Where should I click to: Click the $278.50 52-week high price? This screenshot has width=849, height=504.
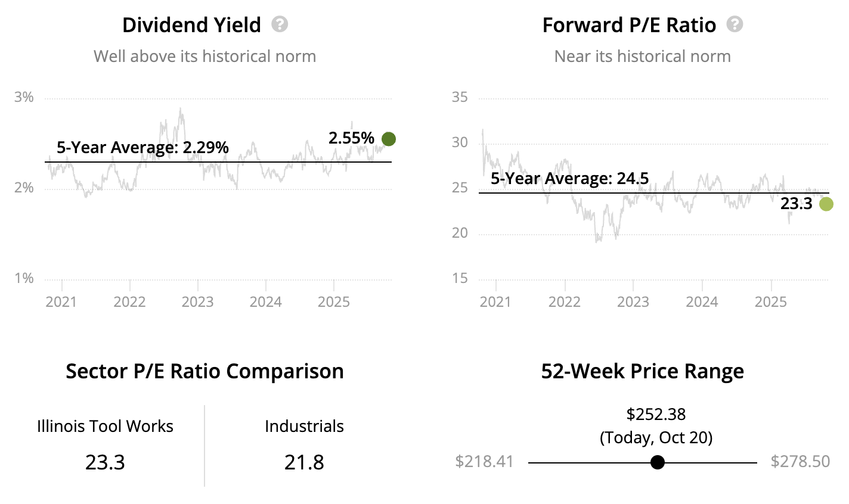800,462
